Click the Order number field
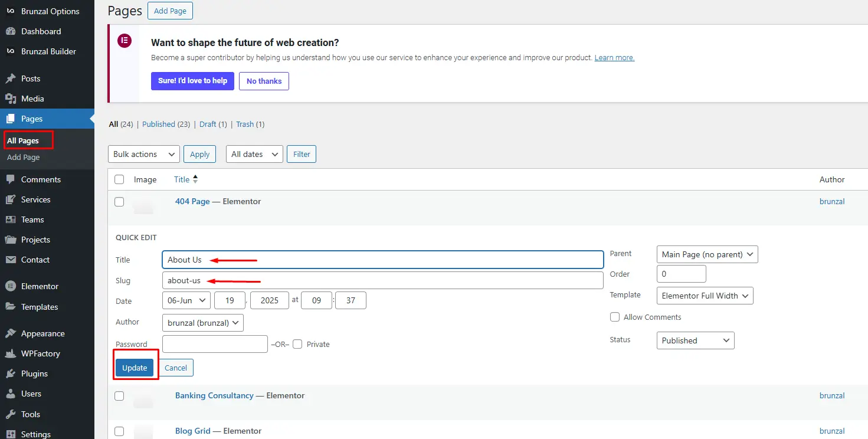This screenshot has width=868, height=439. pos(682,274)
